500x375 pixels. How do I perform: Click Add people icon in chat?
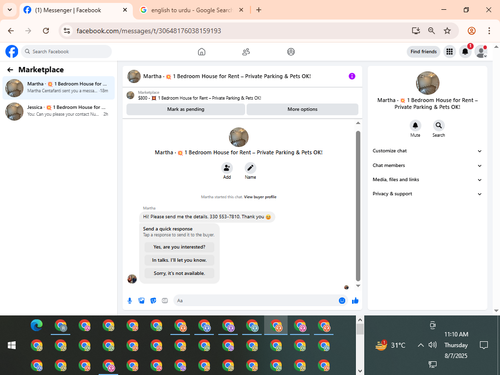(x=227, y=168)
